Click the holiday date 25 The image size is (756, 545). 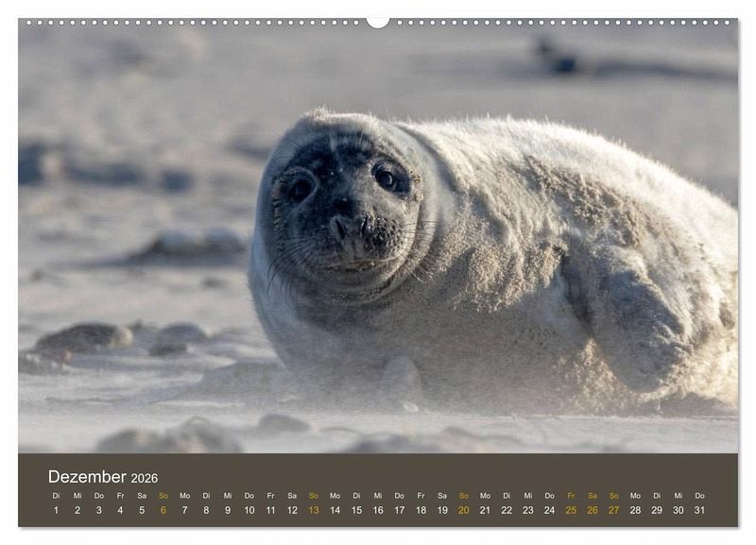point(571,510)
